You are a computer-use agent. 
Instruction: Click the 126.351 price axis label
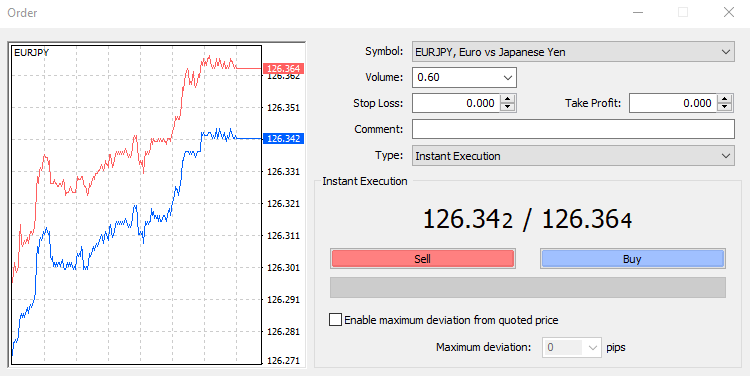[x=283, y=108]
